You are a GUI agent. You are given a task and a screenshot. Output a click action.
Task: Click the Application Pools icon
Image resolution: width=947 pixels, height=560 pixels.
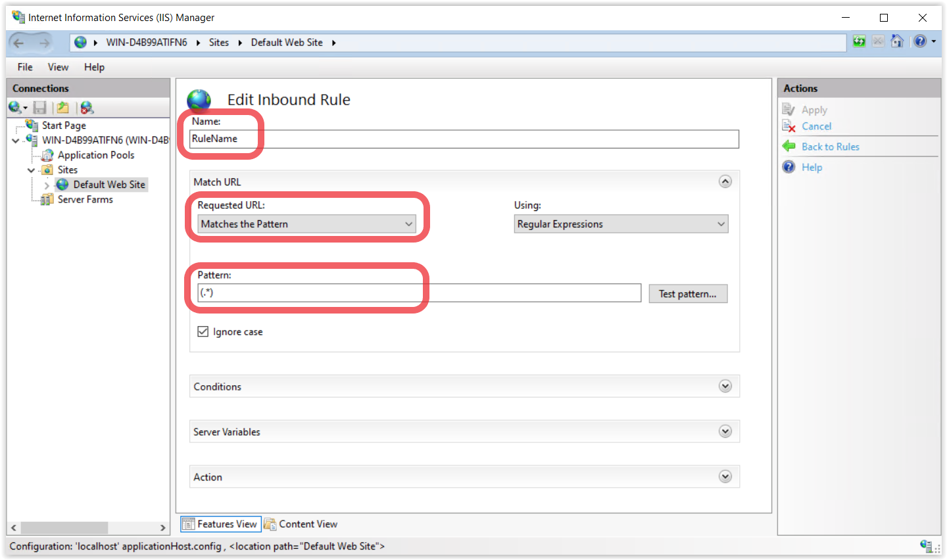pyautogui.click(x=47, y=155)
